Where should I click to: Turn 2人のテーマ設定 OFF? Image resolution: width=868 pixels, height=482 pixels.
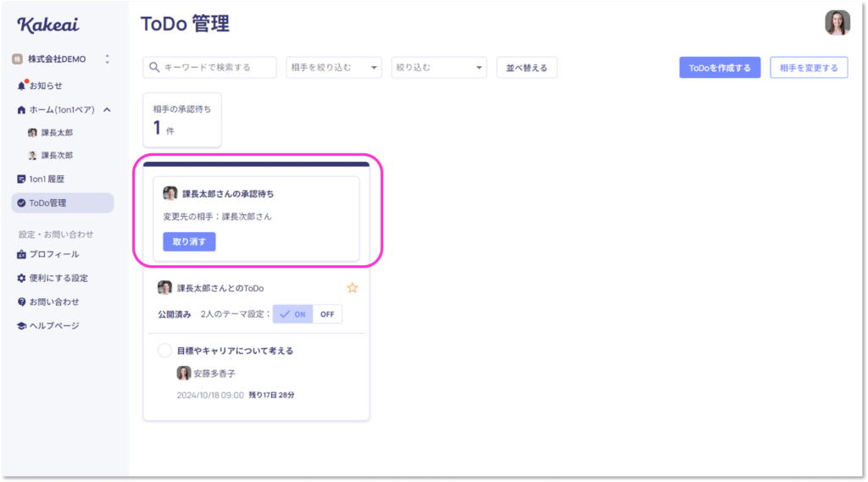(327, 314)
